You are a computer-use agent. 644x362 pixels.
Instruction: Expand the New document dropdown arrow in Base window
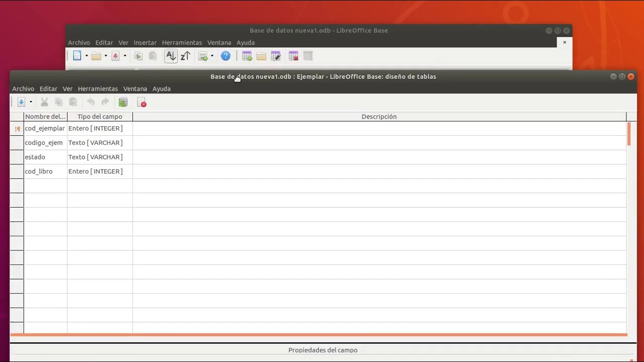coord(87,56)
